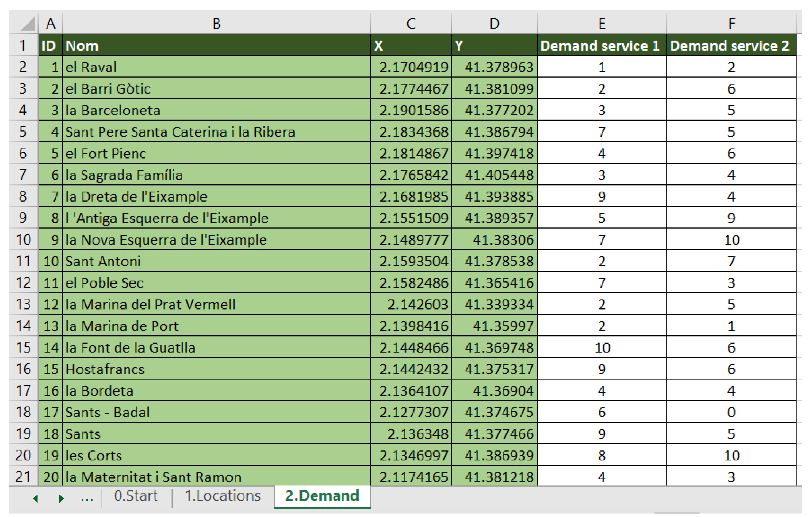Screen dimensions: 812x517
Task: Select column B header
Action: (216, 23)
